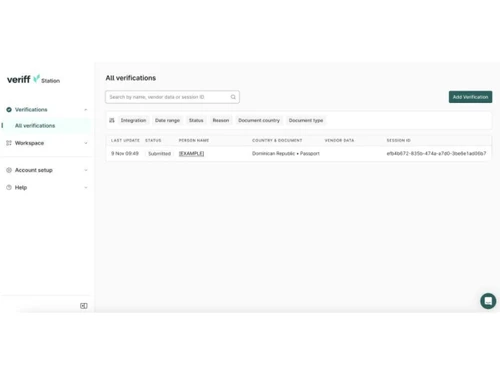The width and height of the screenshot is (500, 375).
Task: Click the search magnifier icon
Action: 233,97
